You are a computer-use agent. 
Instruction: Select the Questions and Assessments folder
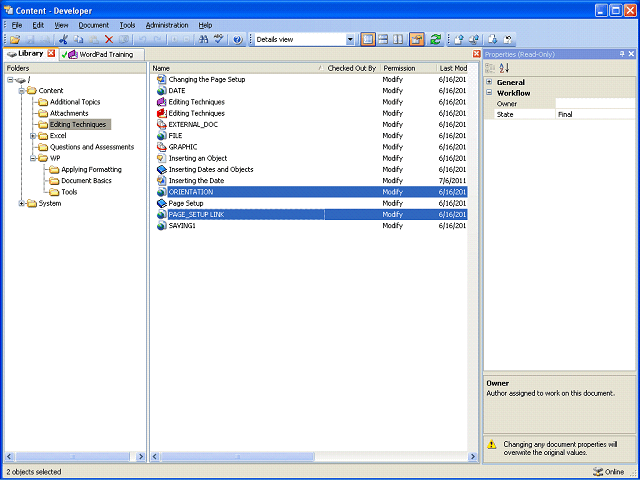click(x=91, y=147)
